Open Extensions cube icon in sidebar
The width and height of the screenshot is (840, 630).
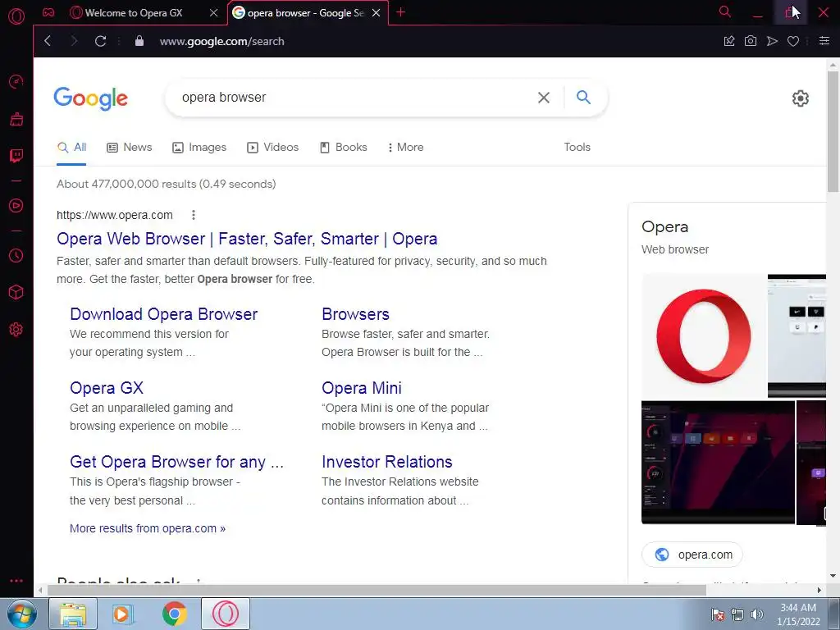(x=16, y=292)
